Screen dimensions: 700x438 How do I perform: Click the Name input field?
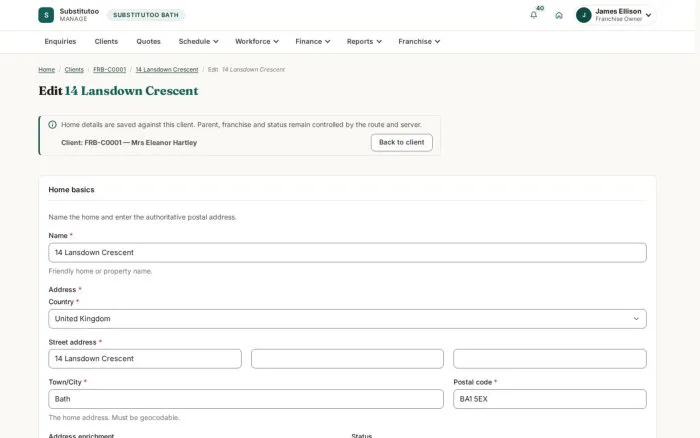347,253
